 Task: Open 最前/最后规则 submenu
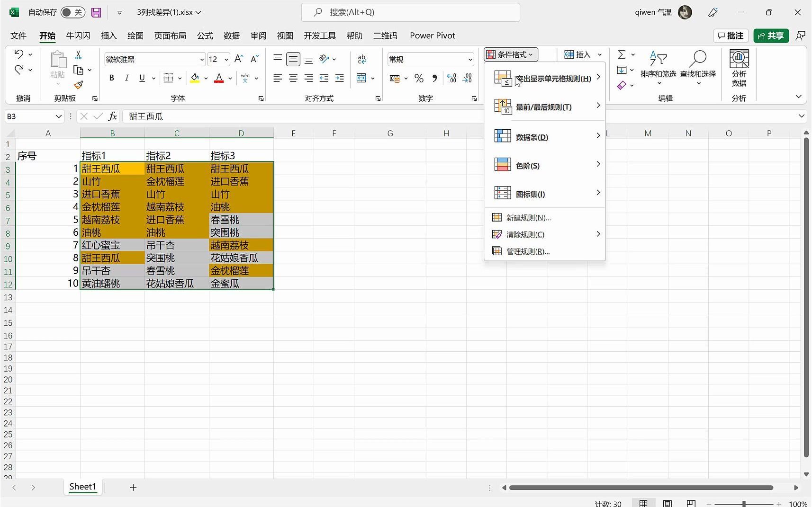545,107
